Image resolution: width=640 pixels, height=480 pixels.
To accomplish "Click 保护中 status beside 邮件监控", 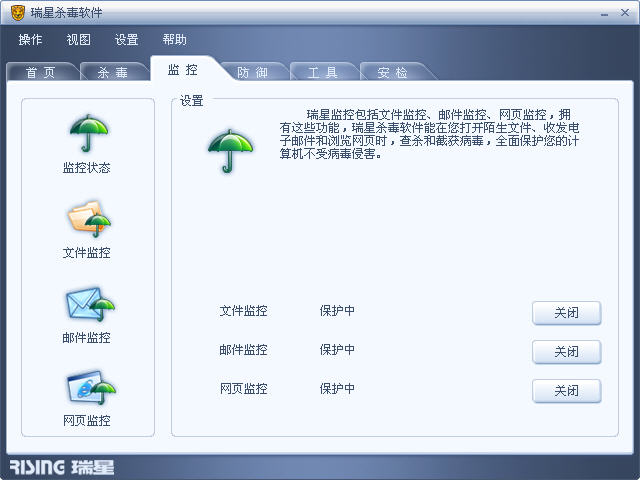I will [x=337, y=349].
